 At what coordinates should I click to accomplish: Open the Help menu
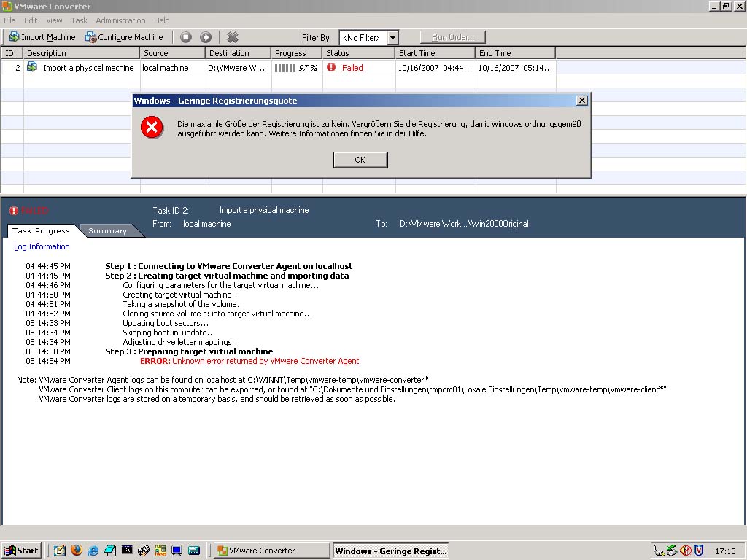pos(161,20)
